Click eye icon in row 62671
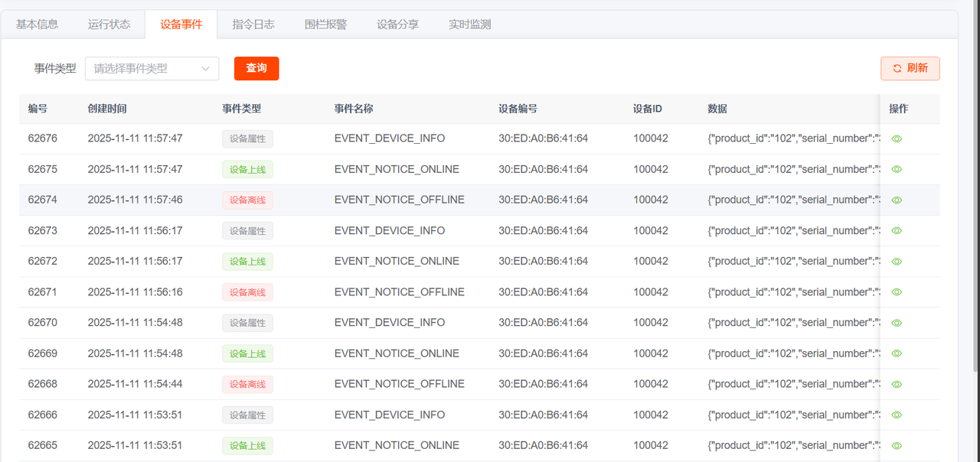 897,292
